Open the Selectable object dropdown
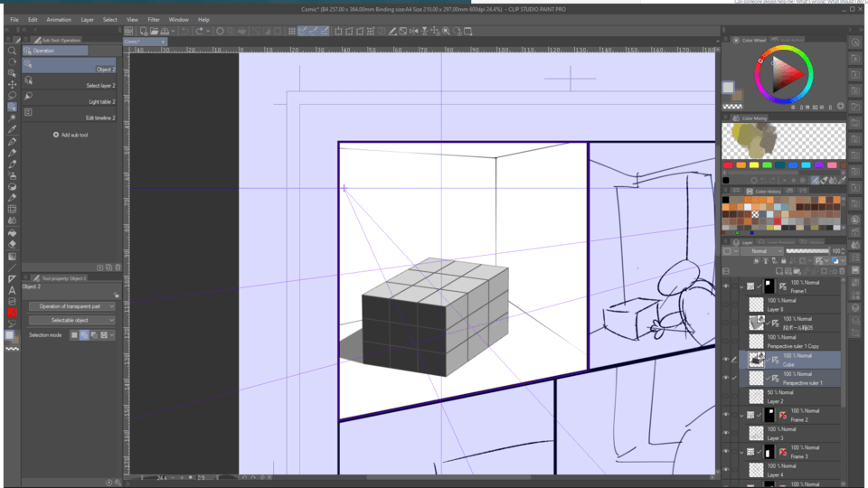The height and width of the screenshot is (488, 868). (x=72, y=320)
